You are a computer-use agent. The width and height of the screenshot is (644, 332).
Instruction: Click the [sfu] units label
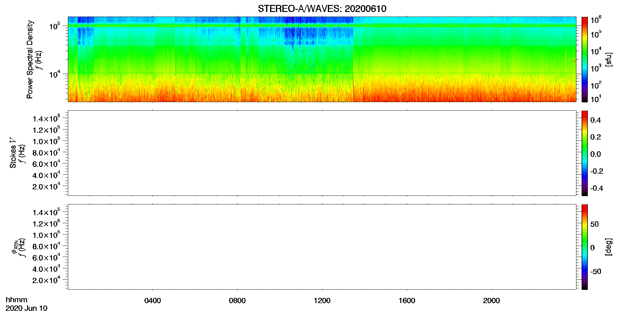pos(609,60)
